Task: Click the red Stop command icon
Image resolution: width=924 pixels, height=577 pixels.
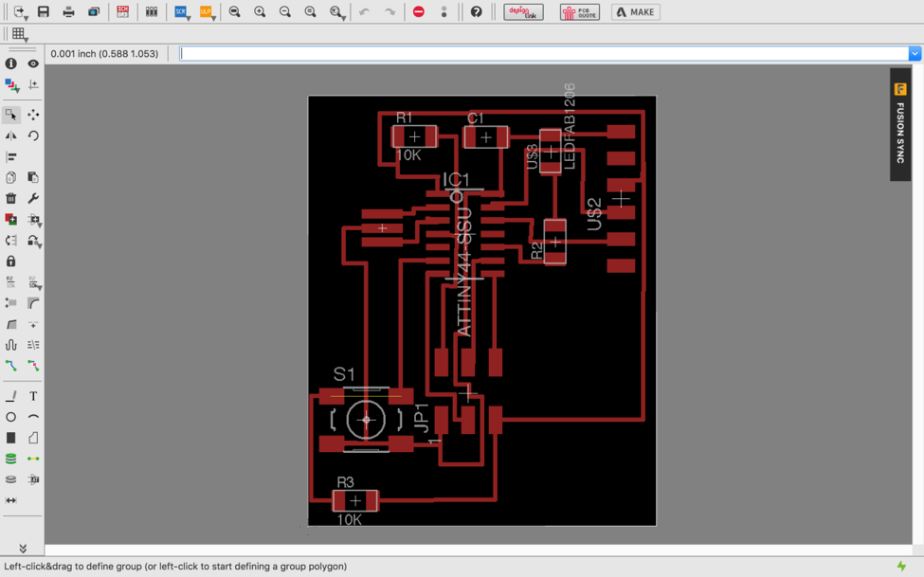Action: tap(418, 11)
